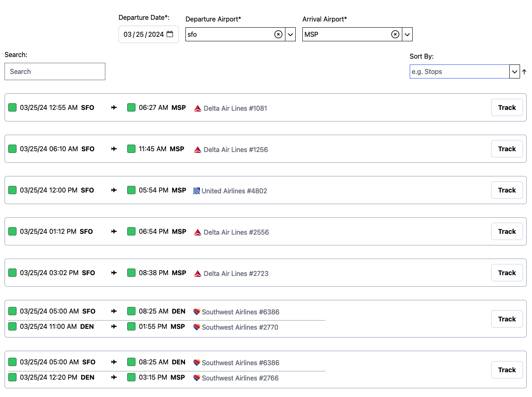The width and height of the screenshot is (532, 397).
Task: Click the Delta logo for flight #2723
Action: pyautogui.click(x=197, y=273)
